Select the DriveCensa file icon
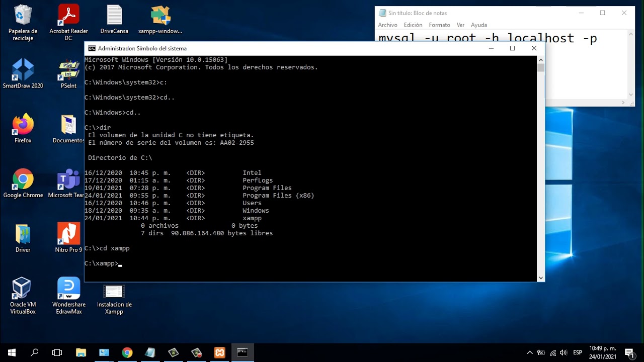This screenshot has width=644, height=362. tap(114, 20)
